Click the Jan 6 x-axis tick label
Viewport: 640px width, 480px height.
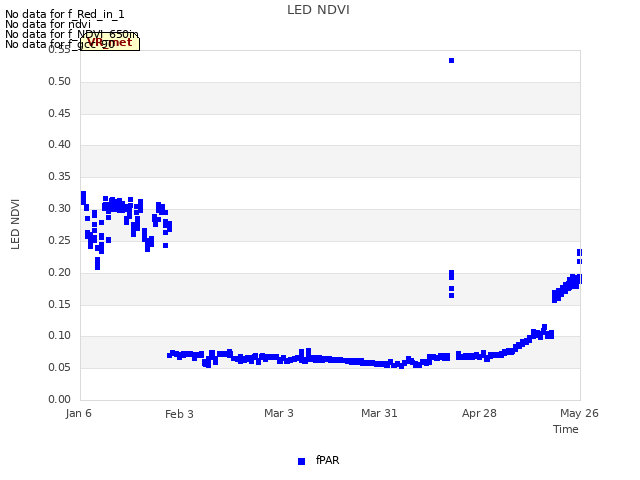click(x=78, y=413)
